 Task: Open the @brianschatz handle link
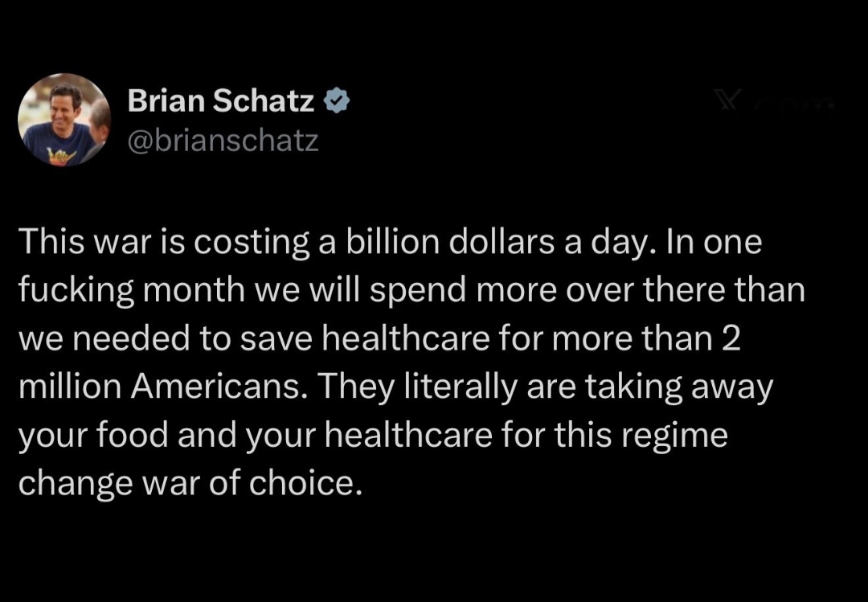coord(223,141)
